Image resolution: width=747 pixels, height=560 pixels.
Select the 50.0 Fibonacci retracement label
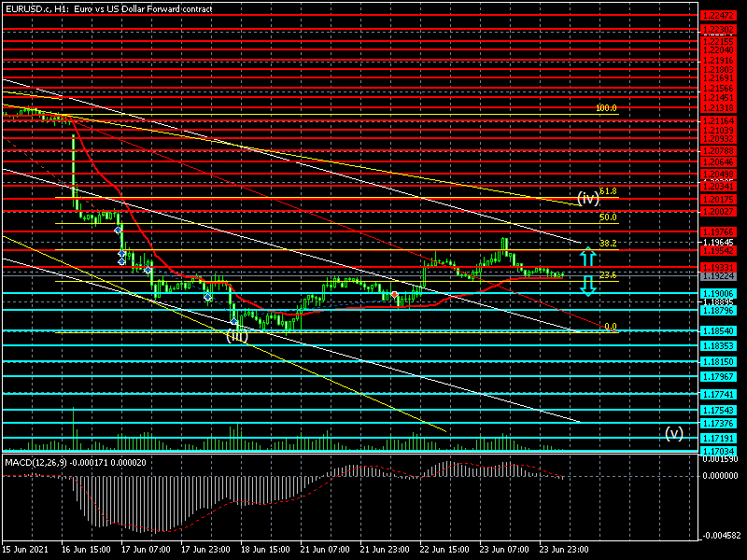tap(608, 217)
